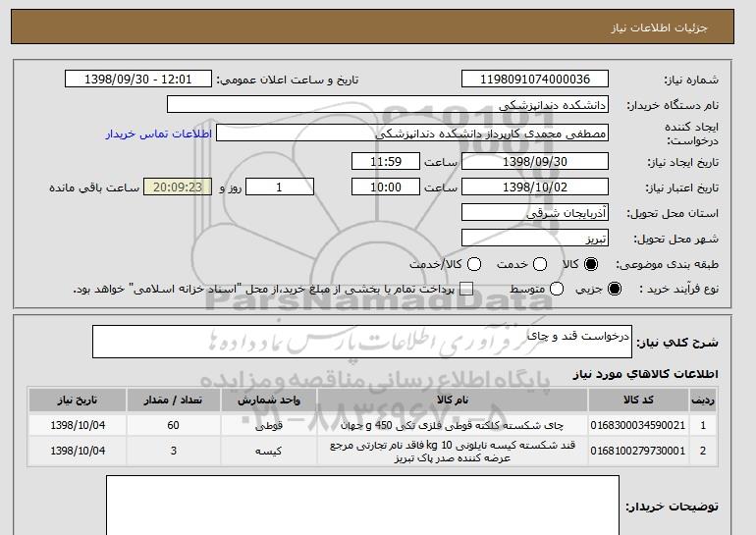Open the اطلاعات تماس خریدار link
The height and width of the screenshot is (535, 756).
click(159, 134)
